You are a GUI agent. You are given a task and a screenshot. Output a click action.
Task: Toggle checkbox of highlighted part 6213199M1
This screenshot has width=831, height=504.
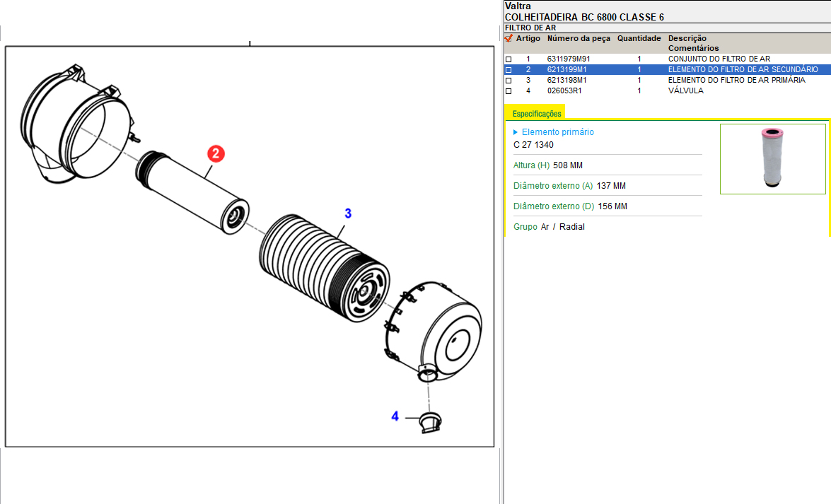[x=509, y=70]
